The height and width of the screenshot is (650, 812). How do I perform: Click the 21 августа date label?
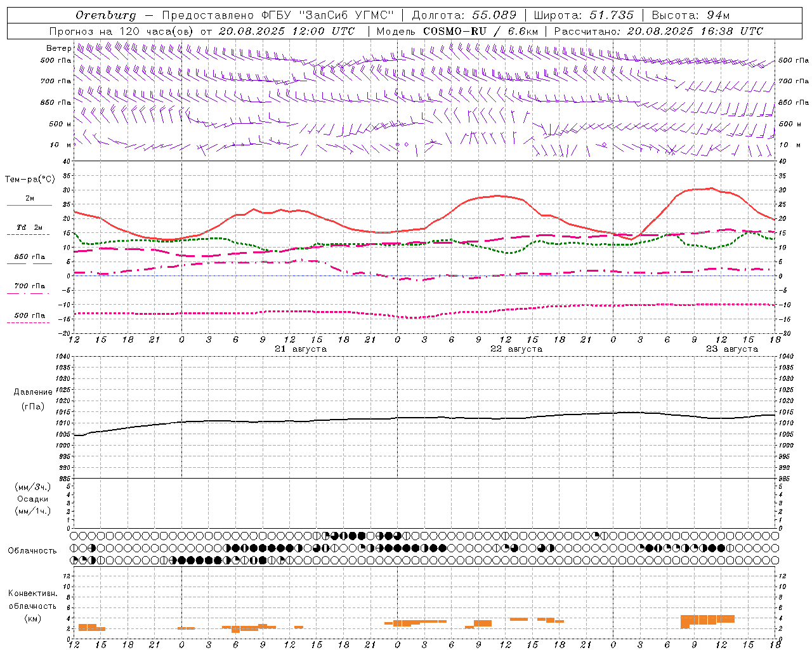tap(301, 348)
